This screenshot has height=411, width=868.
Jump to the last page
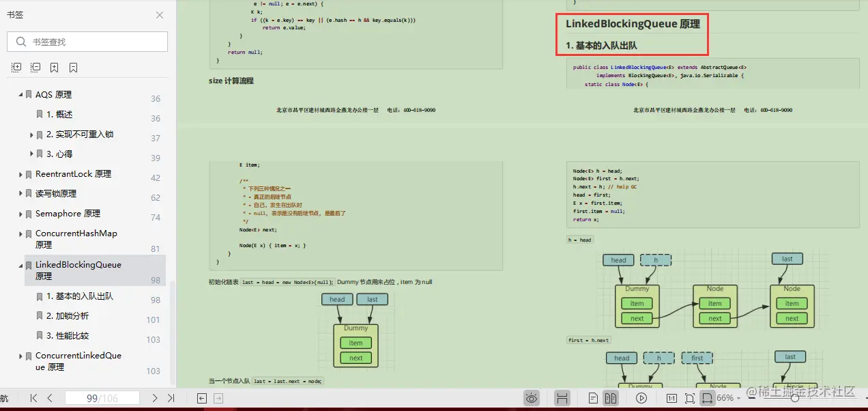pos(171,398)
